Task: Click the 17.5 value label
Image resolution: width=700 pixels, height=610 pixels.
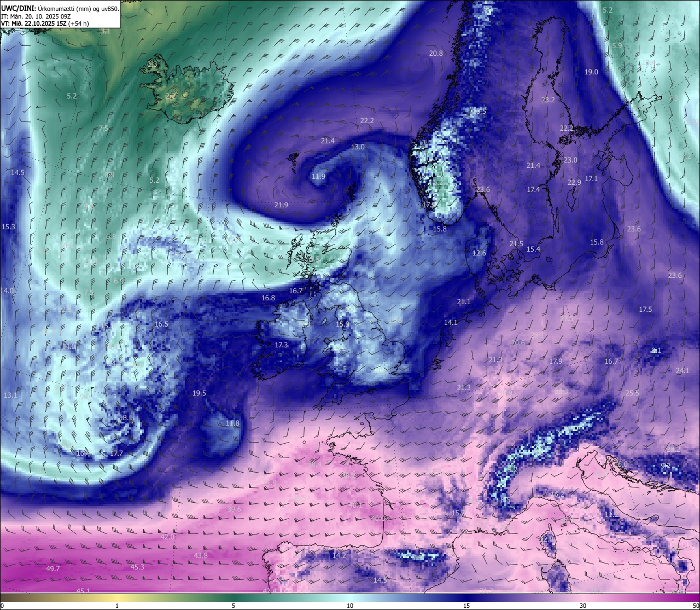Action: click(x=645, y=309)
